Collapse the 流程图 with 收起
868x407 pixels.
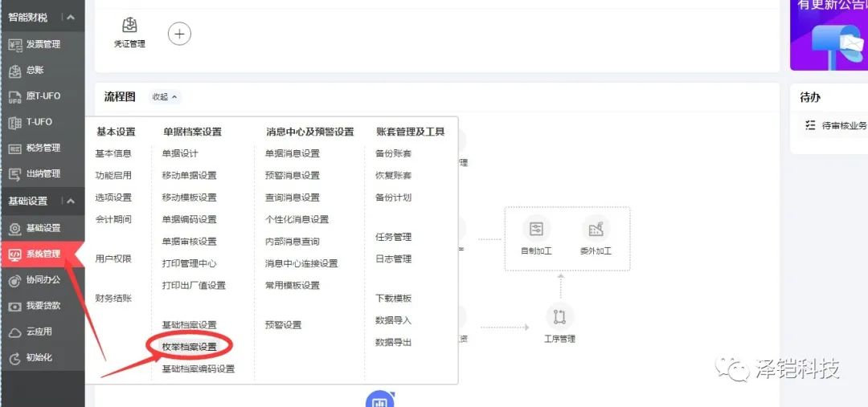pyautogui.click(x=165, y=97)
